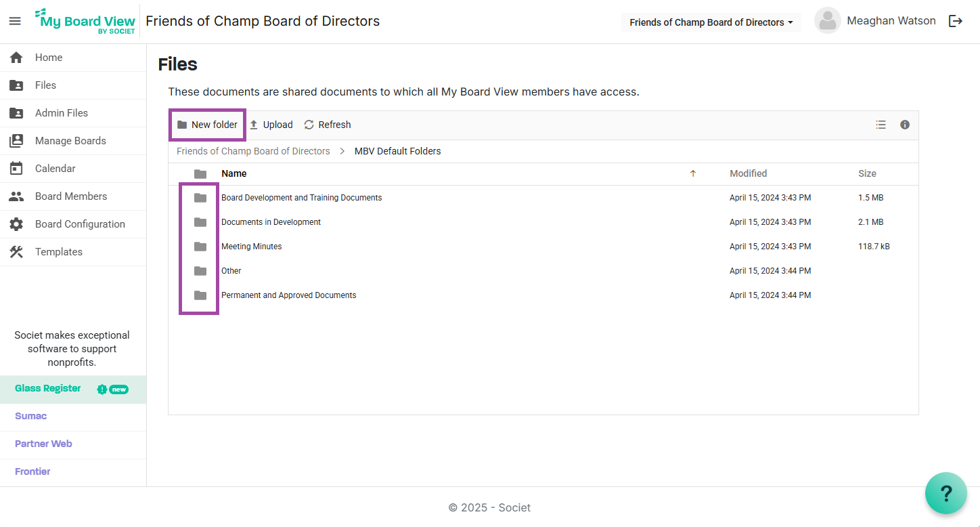Navigate to Friends of Champ breadcrumb
The width and height of the screenshot is (980, 527).
point(253,151)
